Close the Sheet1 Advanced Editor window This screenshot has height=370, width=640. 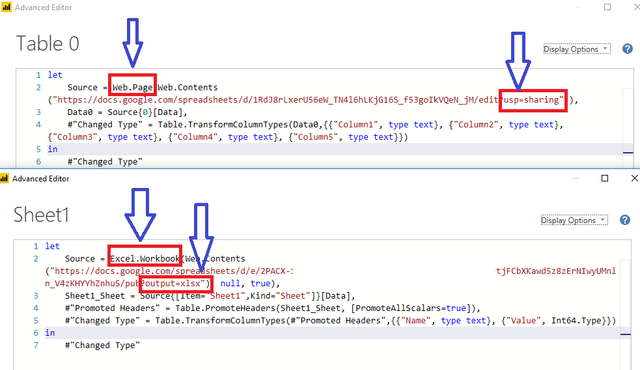point(634,178)
